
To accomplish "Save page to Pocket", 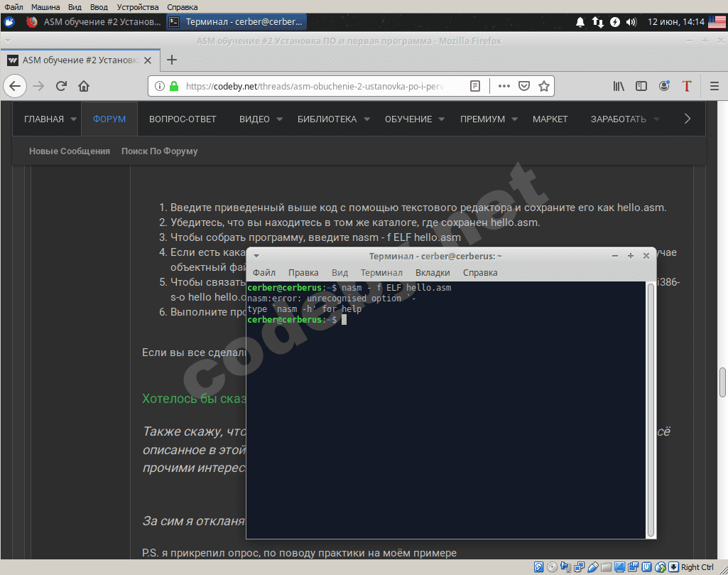I will pyautogui.click(x=524, y=86).
